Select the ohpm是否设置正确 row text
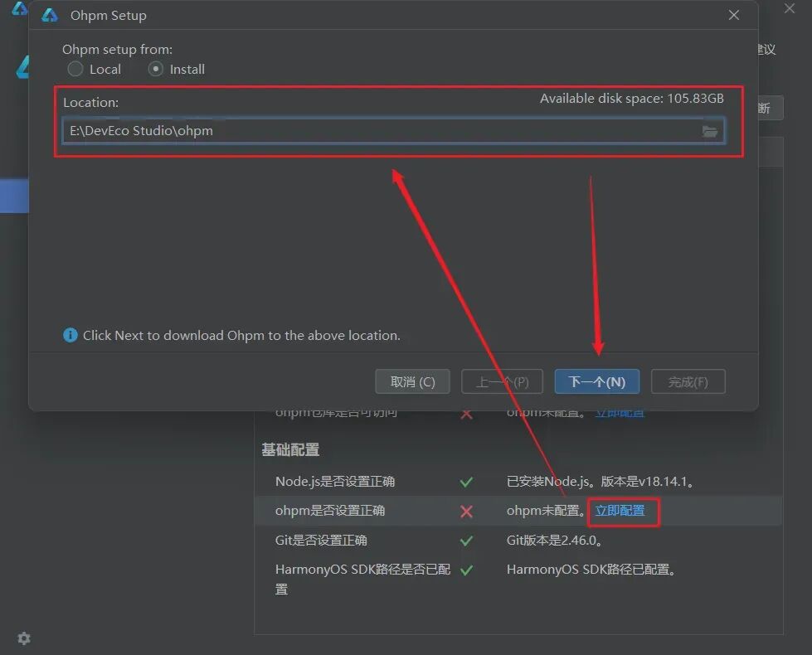Screen dimensions: 812x655 pyautogui.click(x=330, y=511)
